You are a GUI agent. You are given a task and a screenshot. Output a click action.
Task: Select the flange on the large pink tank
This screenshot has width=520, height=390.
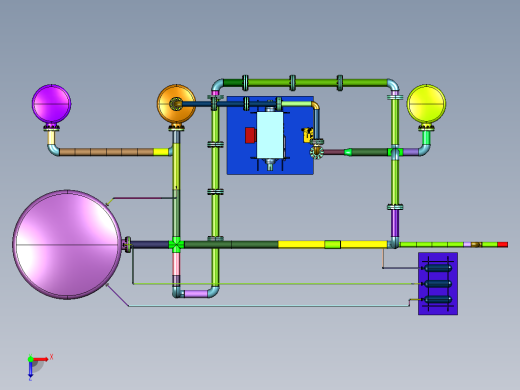pyautogui.click(x=127, y=245)
